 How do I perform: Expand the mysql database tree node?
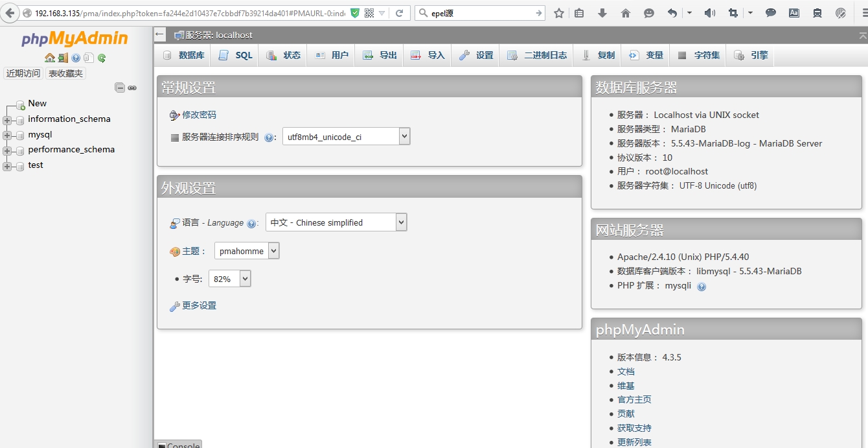click(x=7, y=136)
